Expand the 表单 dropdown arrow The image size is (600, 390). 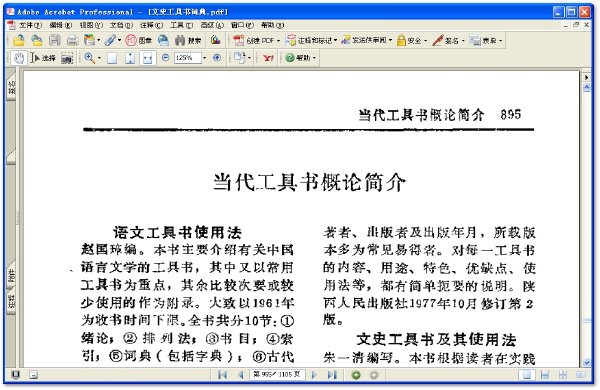pyautogui.click(x=500, y=40)
